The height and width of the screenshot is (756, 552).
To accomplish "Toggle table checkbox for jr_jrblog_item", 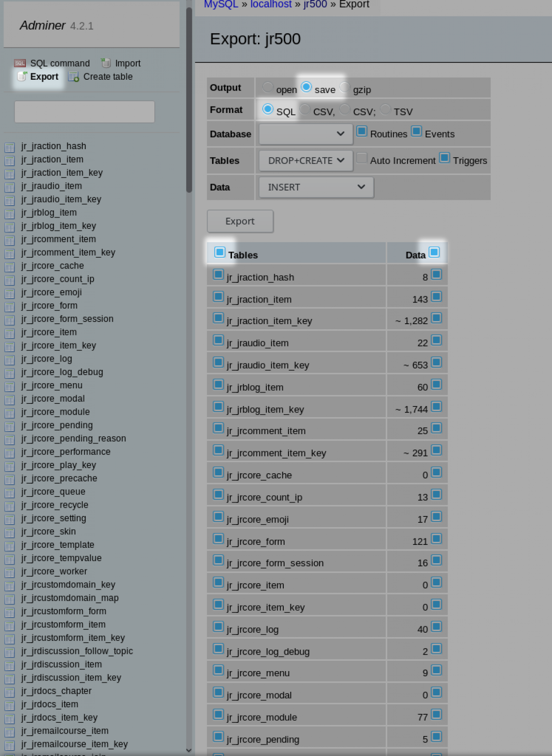I will click(x=218, y=384).
